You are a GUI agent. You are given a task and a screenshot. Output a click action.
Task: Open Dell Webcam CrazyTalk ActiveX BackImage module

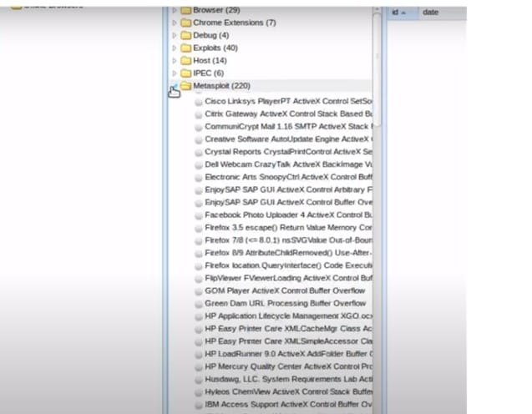288,164
